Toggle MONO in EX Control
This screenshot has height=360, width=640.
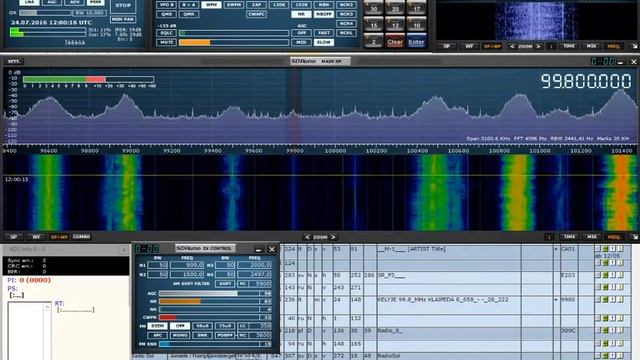(180, 335)
